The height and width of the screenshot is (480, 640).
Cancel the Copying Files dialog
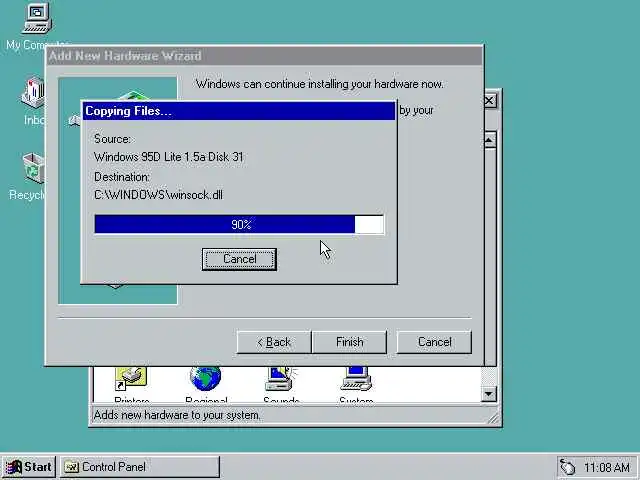239,259
